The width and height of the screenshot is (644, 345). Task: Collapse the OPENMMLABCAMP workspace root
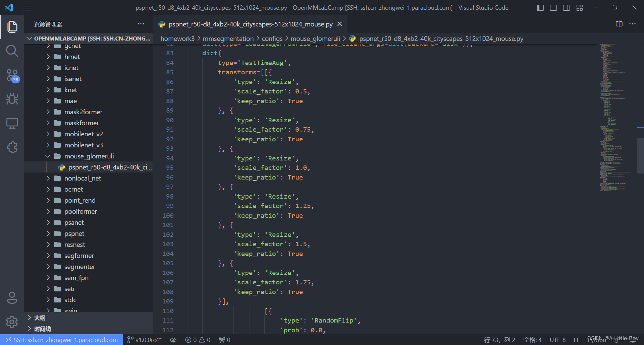coord(89,39)
